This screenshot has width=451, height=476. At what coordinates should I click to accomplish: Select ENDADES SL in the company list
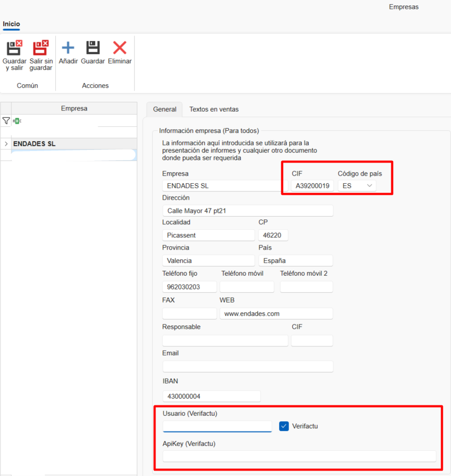[x=34, y=144]
